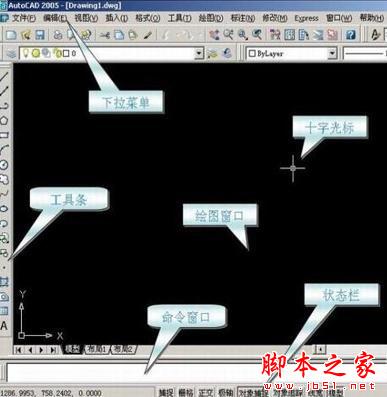Viewport: 387px width, 397px height.
Task: Toggle 捕捉 snap mode in status bar
Action: tap(165, 392)
